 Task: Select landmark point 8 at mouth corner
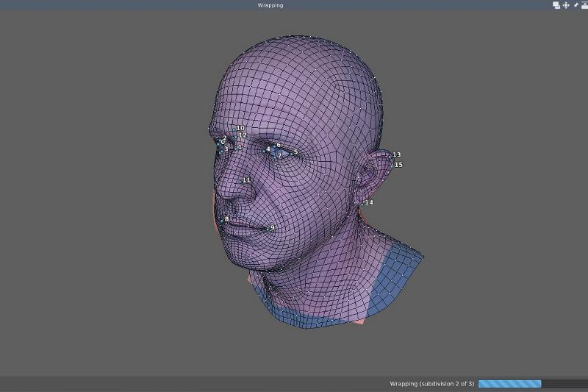click(222, 220)
